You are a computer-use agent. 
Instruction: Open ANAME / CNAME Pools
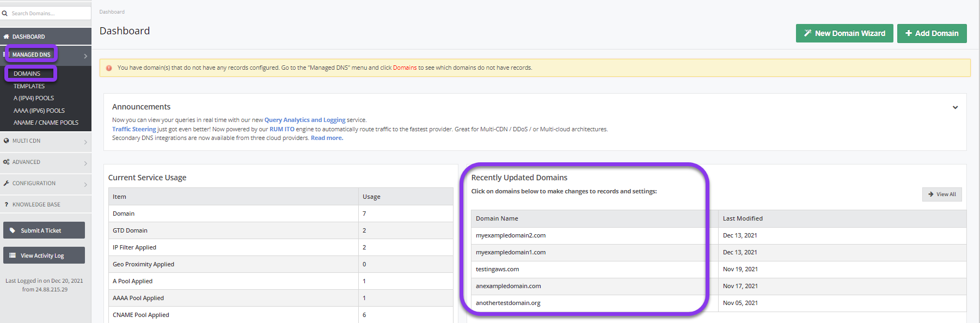click(x=46, y=123)
